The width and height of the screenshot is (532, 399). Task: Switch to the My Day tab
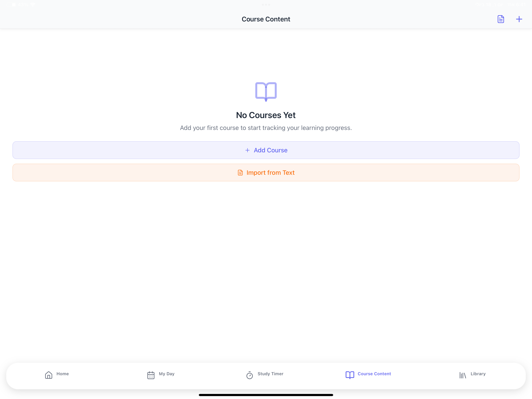point(161,374)
